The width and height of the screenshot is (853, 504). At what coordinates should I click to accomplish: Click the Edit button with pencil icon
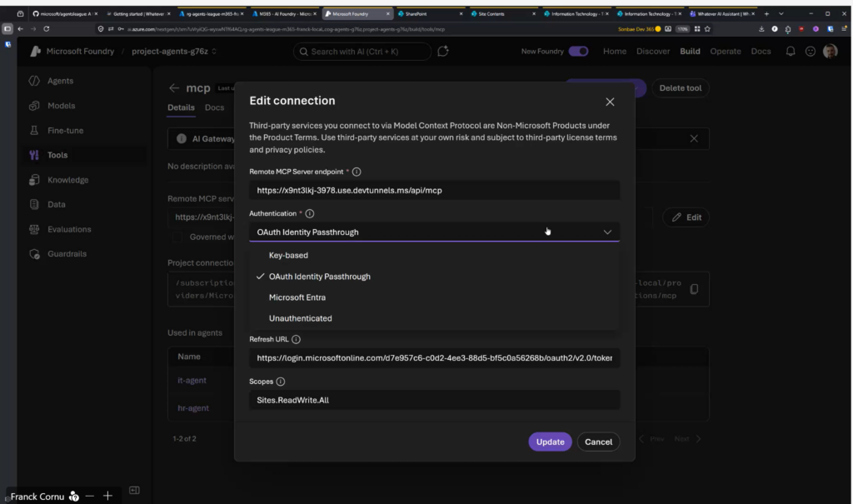click(x=686, y=217)
